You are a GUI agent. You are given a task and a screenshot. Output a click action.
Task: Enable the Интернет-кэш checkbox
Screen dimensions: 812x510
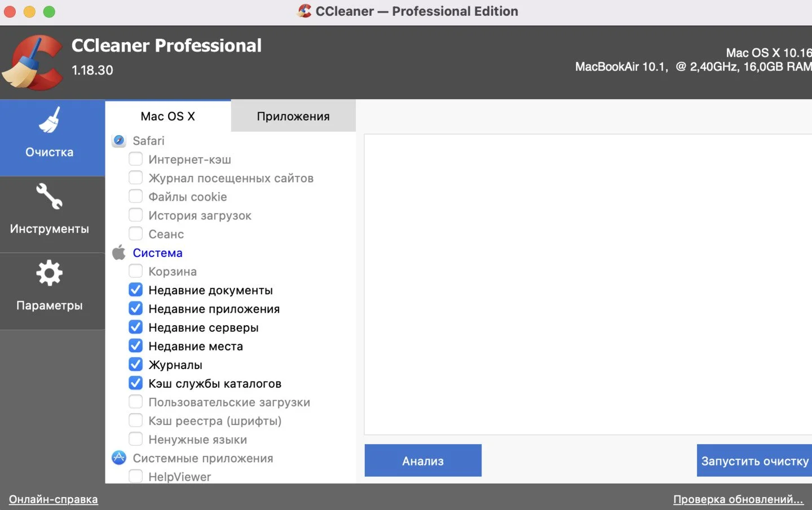(135, 159)
